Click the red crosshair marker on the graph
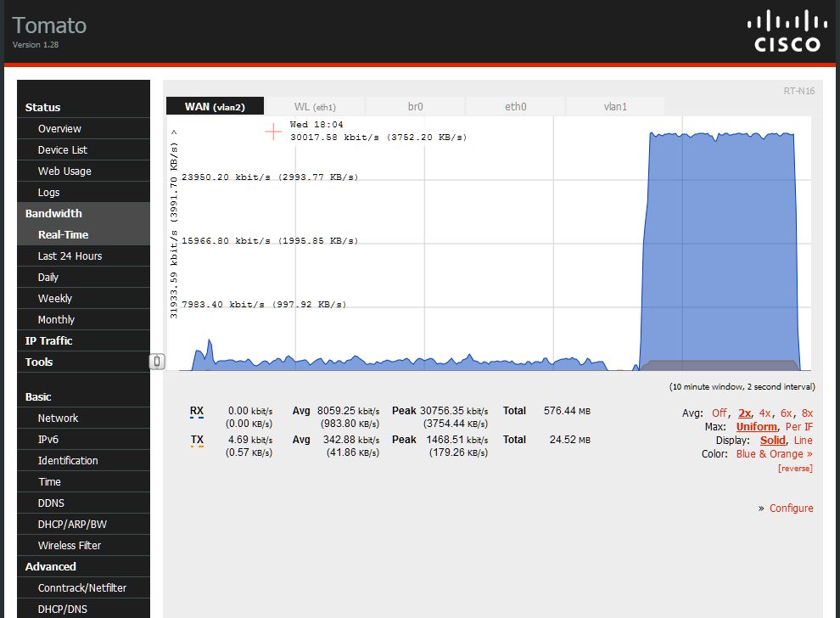The image size is (840, 618). 273,132
